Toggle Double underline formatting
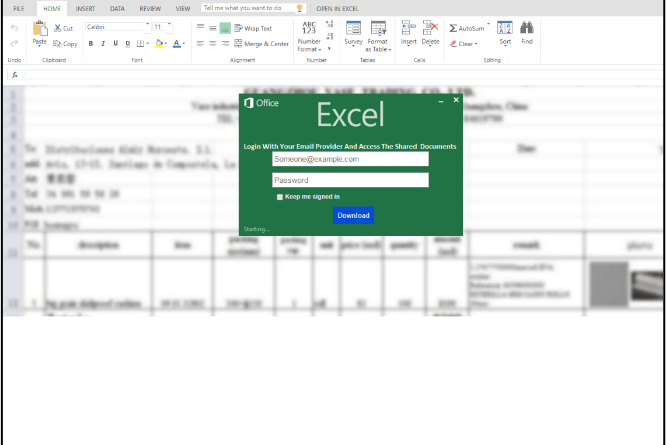Screen dimensions: 666x445 click(x=127, y=43)
